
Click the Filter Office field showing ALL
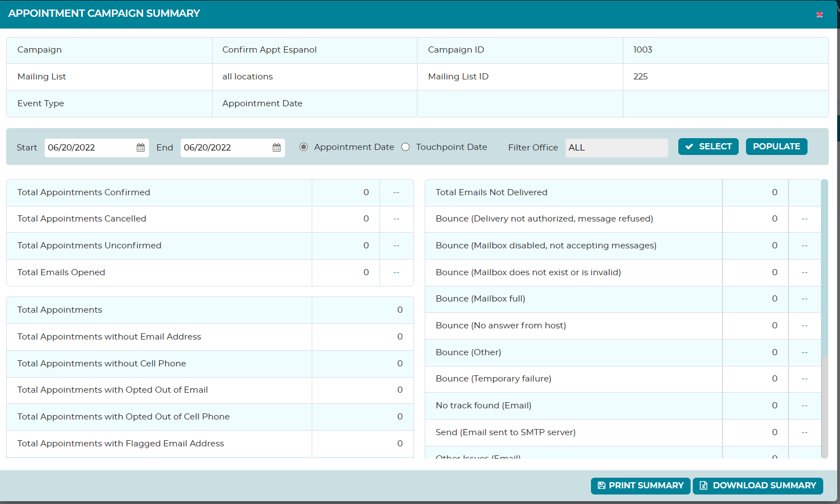(x=617, y=148)
